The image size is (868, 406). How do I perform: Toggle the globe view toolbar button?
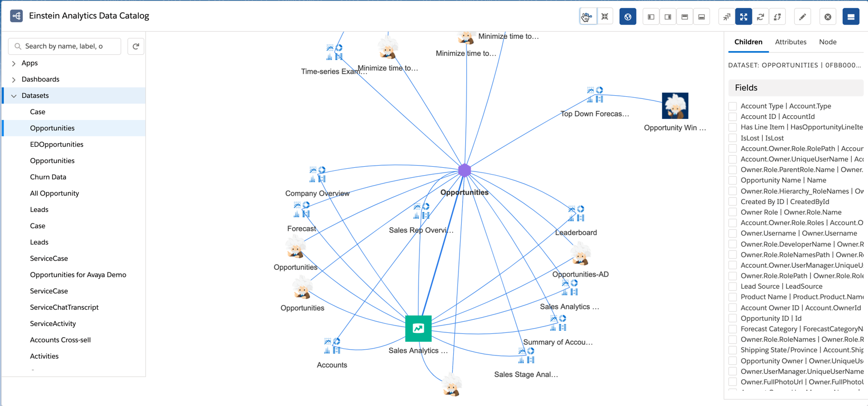628,17
